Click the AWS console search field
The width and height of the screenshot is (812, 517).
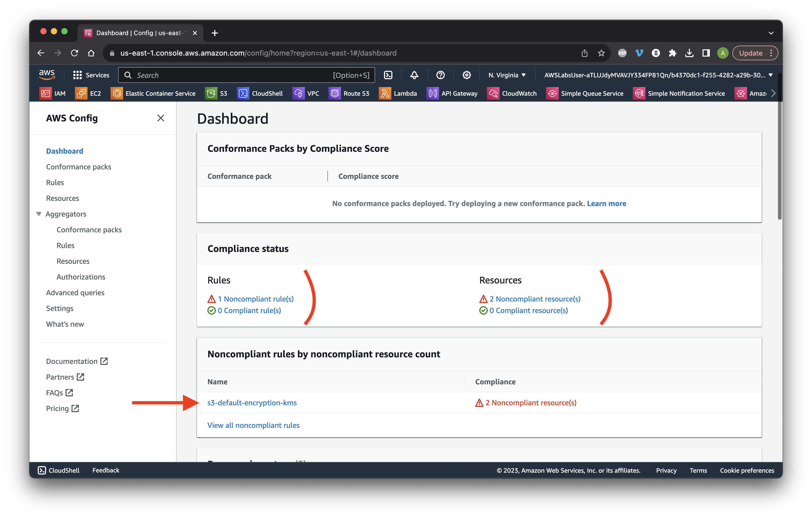[x=246, y=75]
